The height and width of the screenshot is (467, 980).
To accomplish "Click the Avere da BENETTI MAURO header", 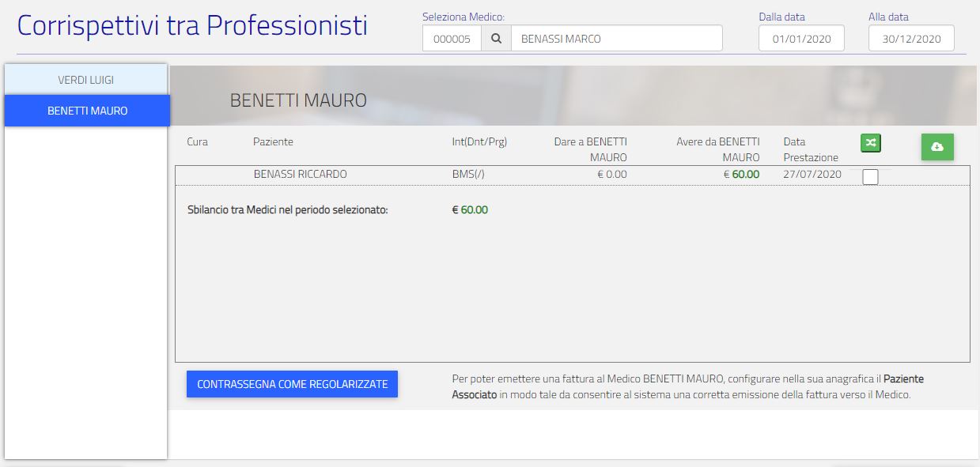I will click(x=717, y=149).
